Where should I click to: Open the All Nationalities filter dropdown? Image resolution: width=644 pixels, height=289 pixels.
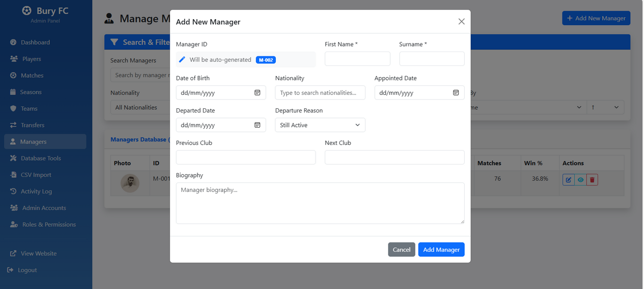click(140, 107)
